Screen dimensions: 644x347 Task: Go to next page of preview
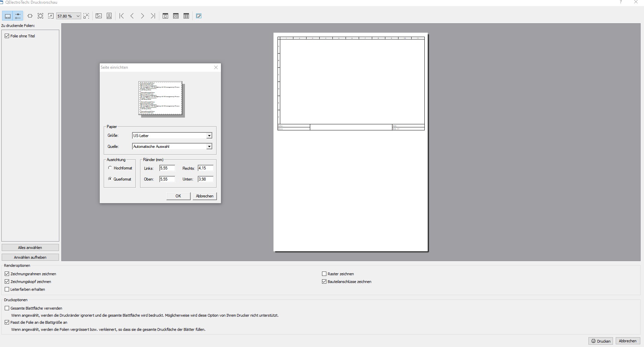pyautogui.click(x=142, y=16)
